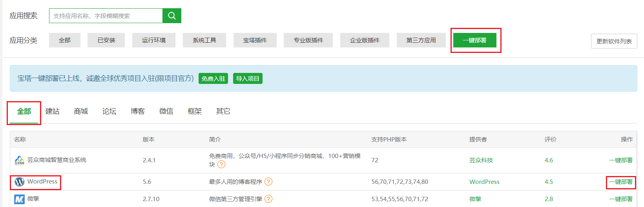Click the green search magnifier button
This screenshot has width=644, height=207.
[171, 16]
